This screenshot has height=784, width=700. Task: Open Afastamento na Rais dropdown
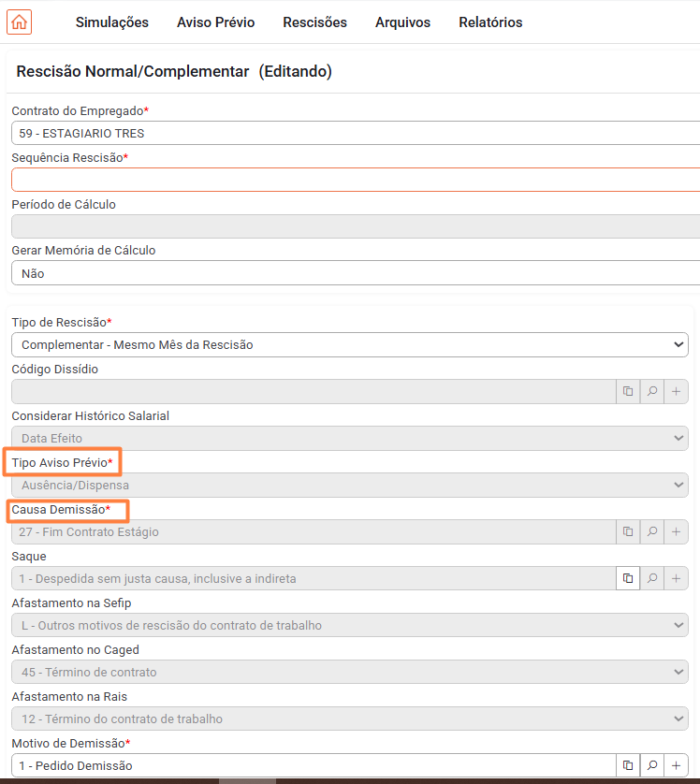pos(350,719)
